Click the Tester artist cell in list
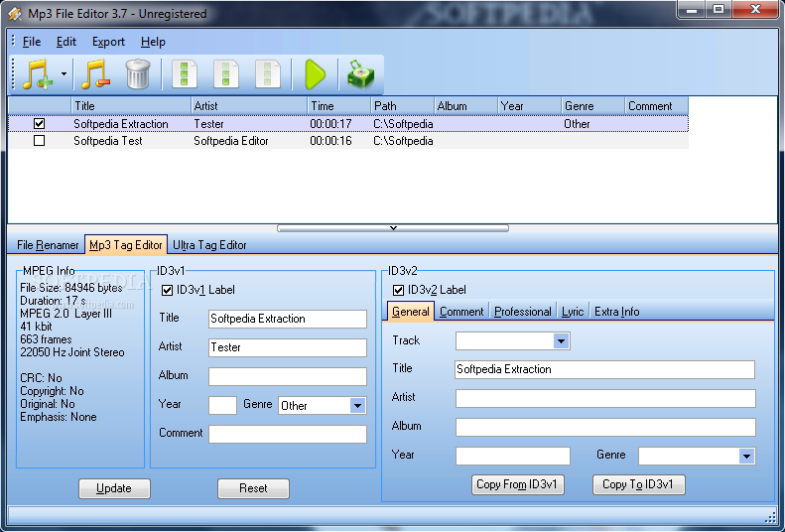Viewport: 785px width, 532px height. [208, 124]
